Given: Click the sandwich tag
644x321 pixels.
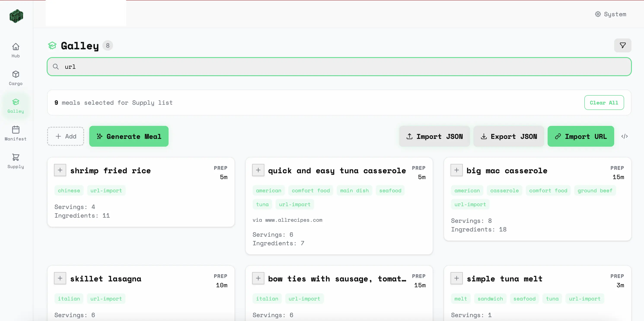Looking at the screenshot, I should click(x=490, y=299).
